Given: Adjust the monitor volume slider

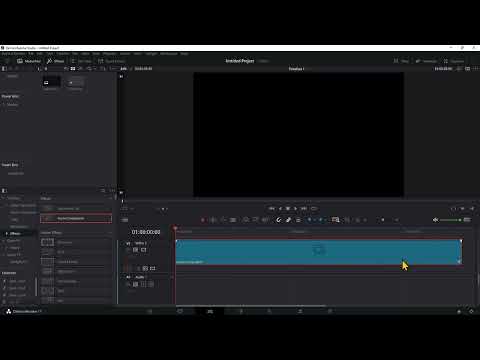Looking at the screenshot, I should pos(450,220).
